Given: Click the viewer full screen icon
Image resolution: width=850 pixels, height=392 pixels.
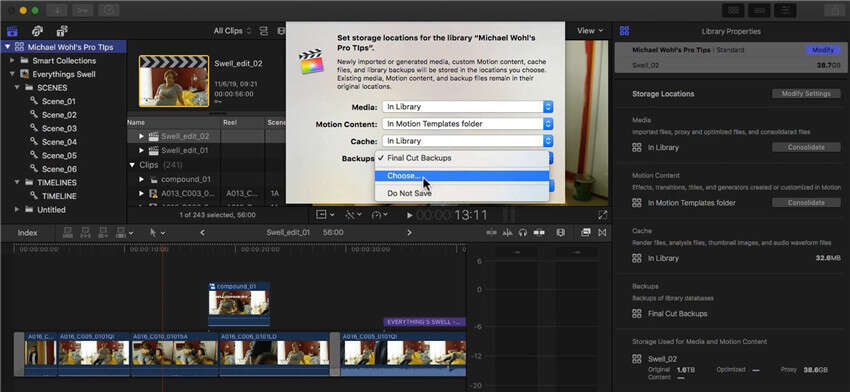Looking at the screenshot, I should [602, 215].
